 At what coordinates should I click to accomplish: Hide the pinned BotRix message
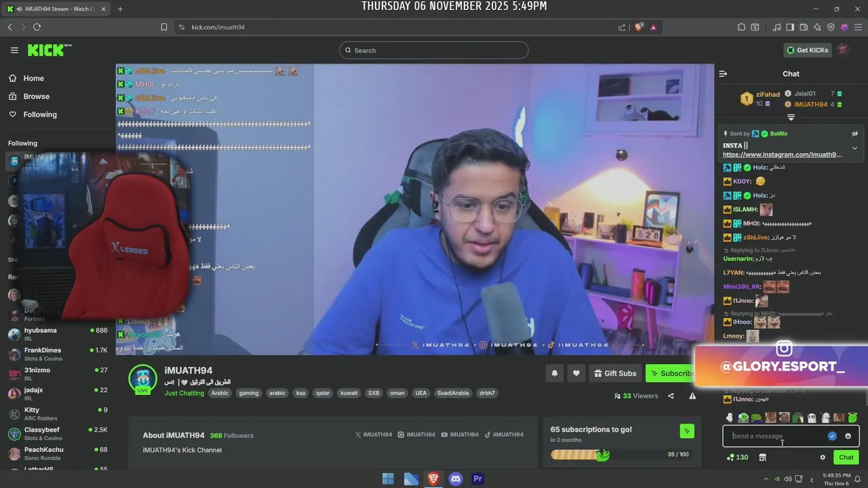(855, 134)
